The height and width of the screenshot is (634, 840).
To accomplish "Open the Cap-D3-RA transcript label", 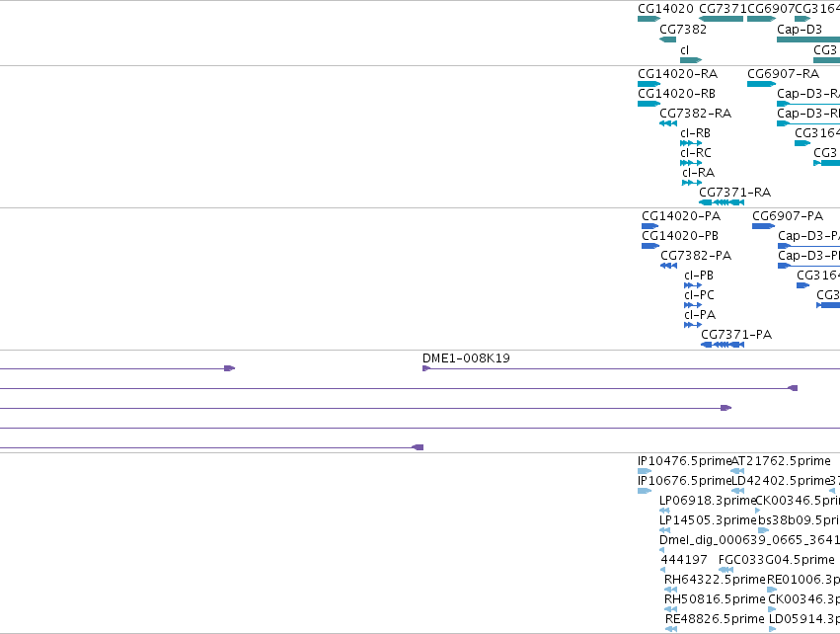I will click(808, 93).
